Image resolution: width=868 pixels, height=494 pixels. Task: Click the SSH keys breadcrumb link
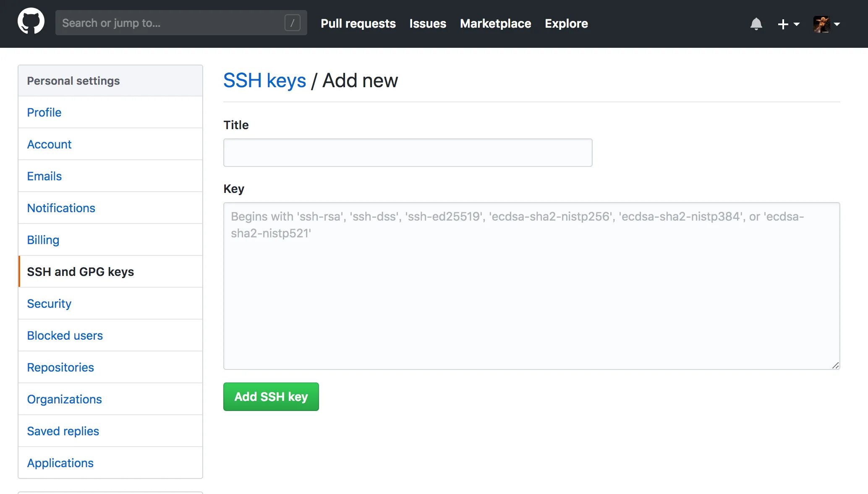click(264, 80)
